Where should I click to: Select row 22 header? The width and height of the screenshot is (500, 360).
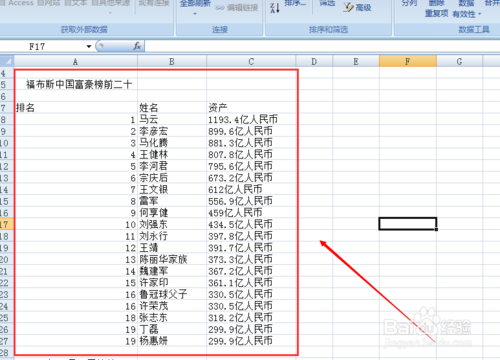tap(7, 283)
